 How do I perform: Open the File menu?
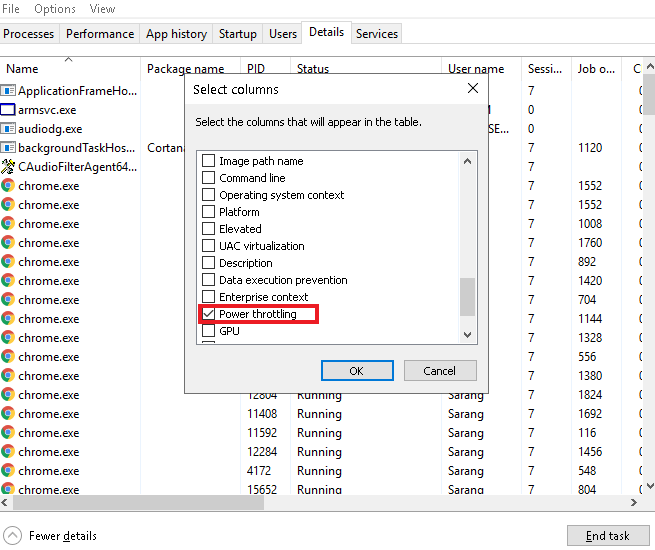(x=10, y=9)
